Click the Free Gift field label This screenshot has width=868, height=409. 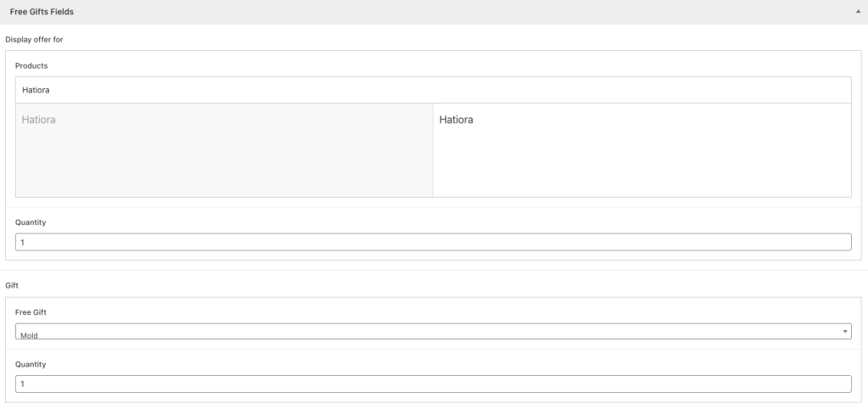tap(33, 312)
